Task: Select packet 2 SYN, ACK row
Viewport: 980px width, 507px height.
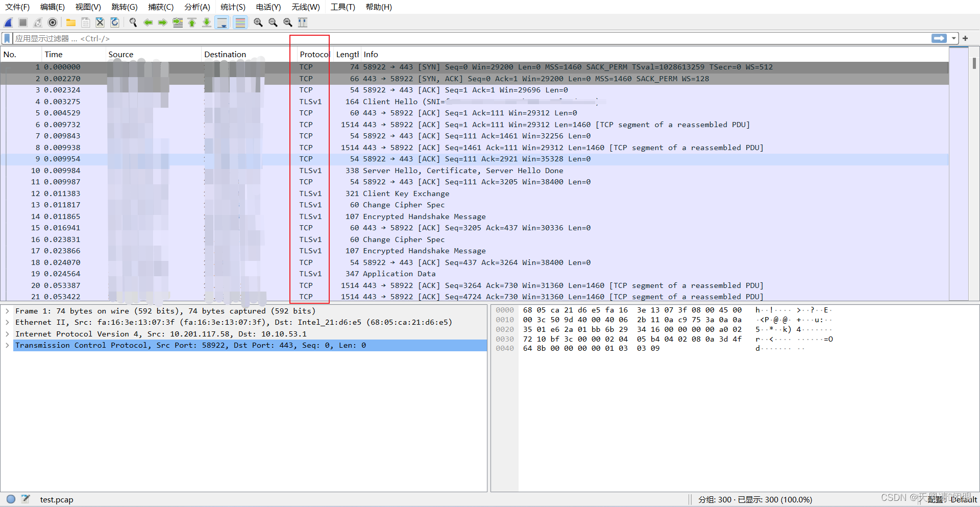Action: (475, 79)
